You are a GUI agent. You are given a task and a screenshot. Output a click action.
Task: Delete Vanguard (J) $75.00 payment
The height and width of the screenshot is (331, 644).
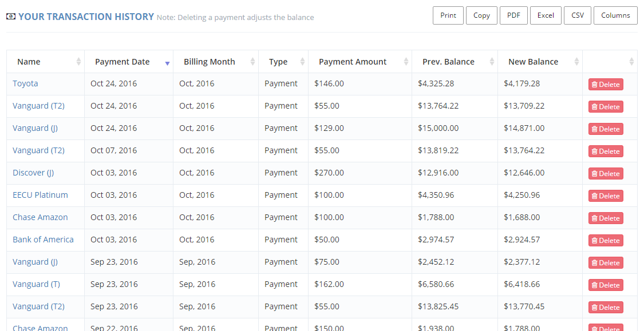tap(606, 262)
